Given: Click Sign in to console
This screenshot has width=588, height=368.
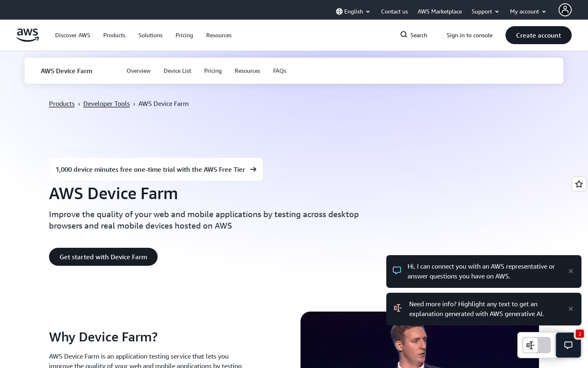Looking at the screenshot, I should coord(470,35).
